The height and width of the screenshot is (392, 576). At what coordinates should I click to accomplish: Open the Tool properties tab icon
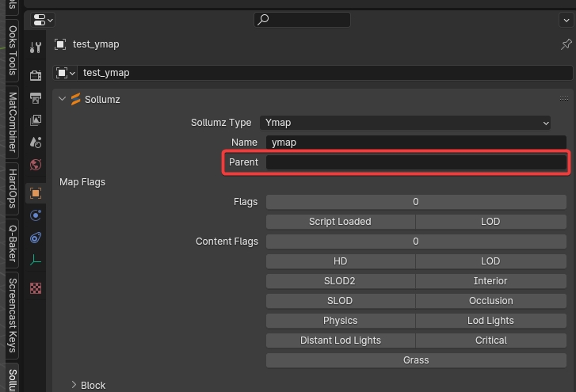pyautogui.click(x=36, y=48)
